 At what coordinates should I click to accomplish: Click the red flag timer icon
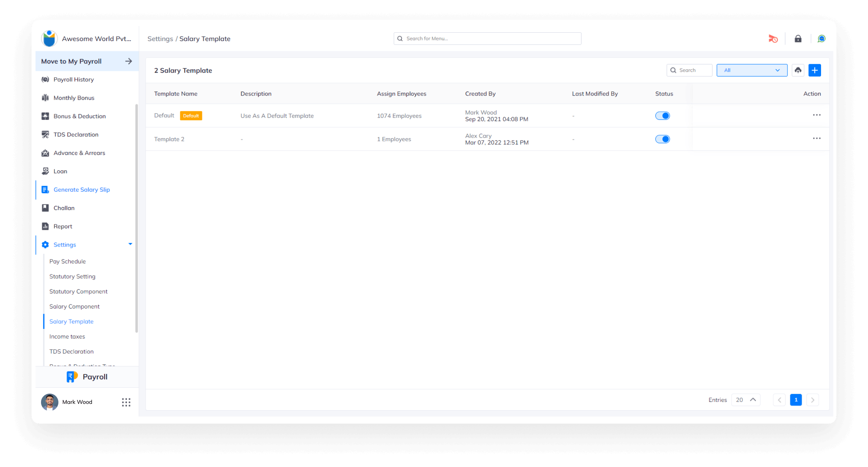coord(773,39)
